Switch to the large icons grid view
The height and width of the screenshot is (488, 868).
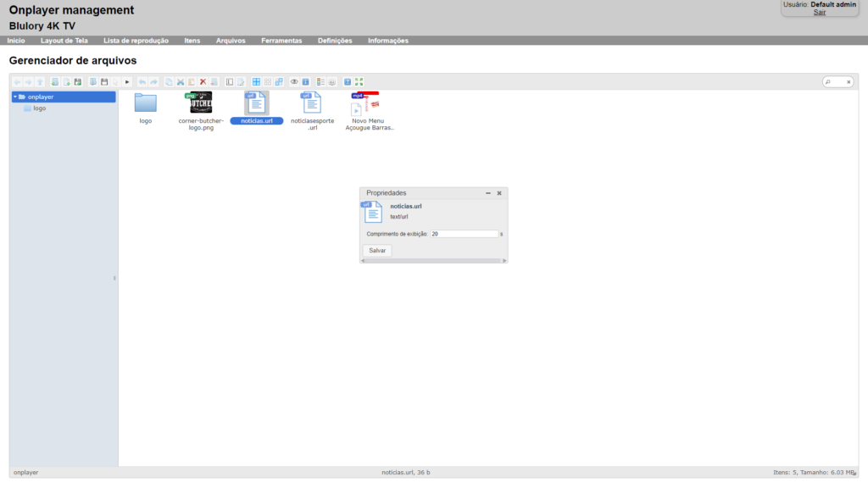coord(256,82)
